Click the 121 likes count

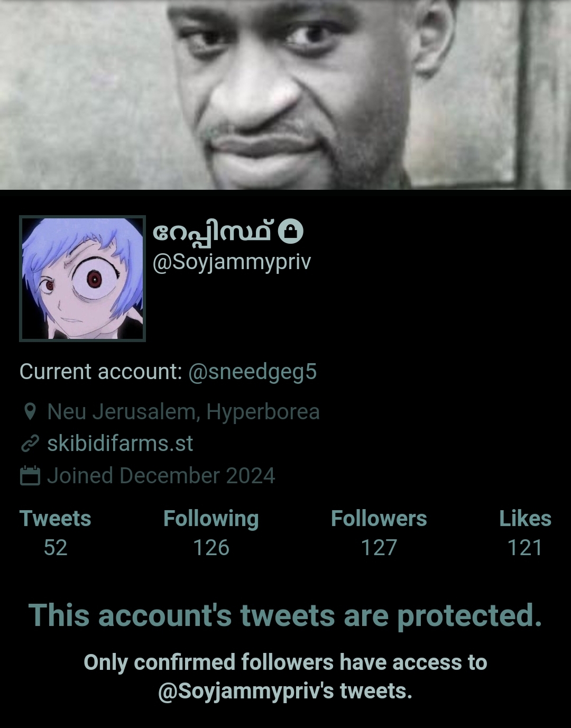tap(525, 548)
